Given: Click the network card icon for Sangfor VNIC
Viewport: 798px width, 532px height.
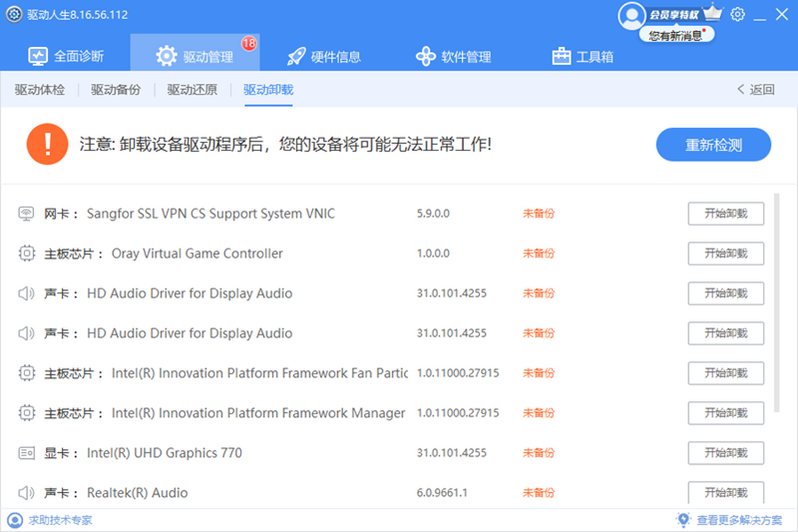Looking at the screenshot, I should 26,213.
